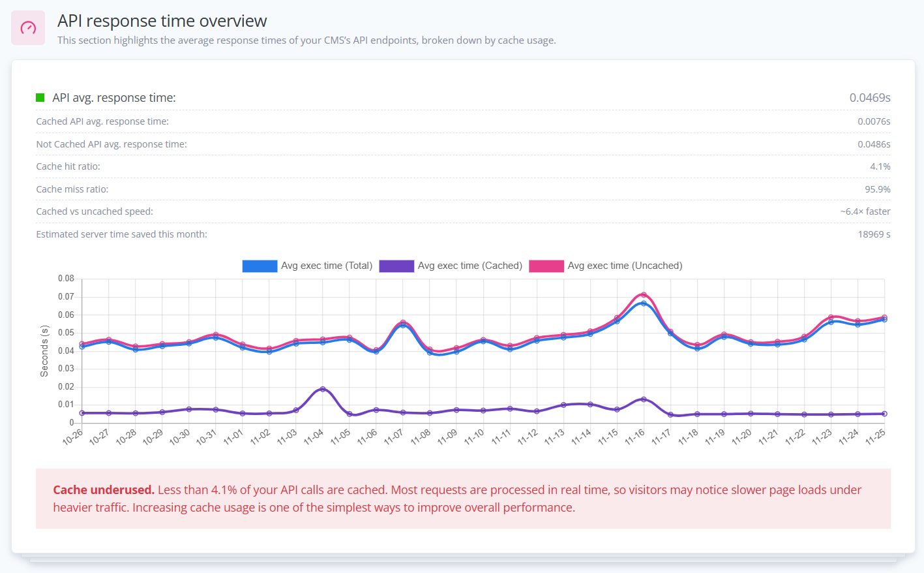Viewport: 924px width, 573px height.
Task: Click the 'Cache hit ratio:' label
Action: pyautogui.click(x=68, y=166)
